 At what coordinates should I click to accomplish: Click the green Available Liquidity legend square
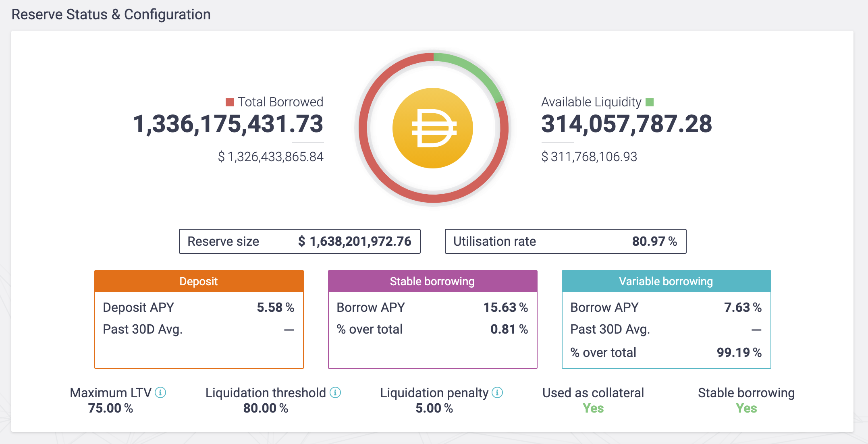coord(650,102)
